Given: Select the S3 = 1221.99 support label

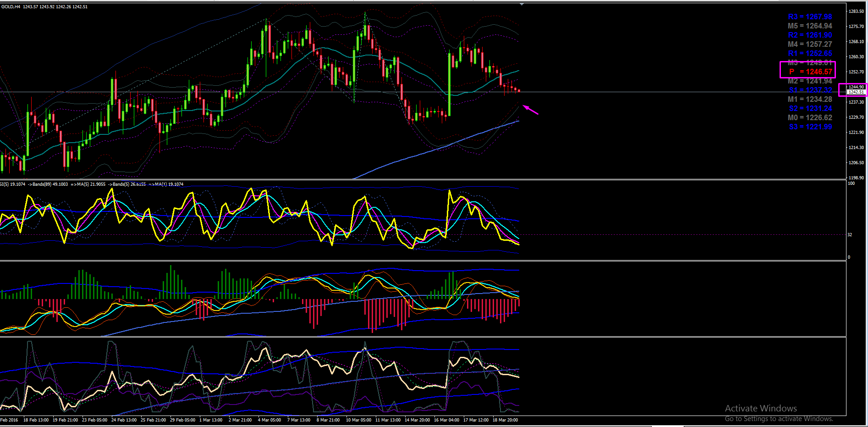Looking at the screenshot, I should (810, 127).
